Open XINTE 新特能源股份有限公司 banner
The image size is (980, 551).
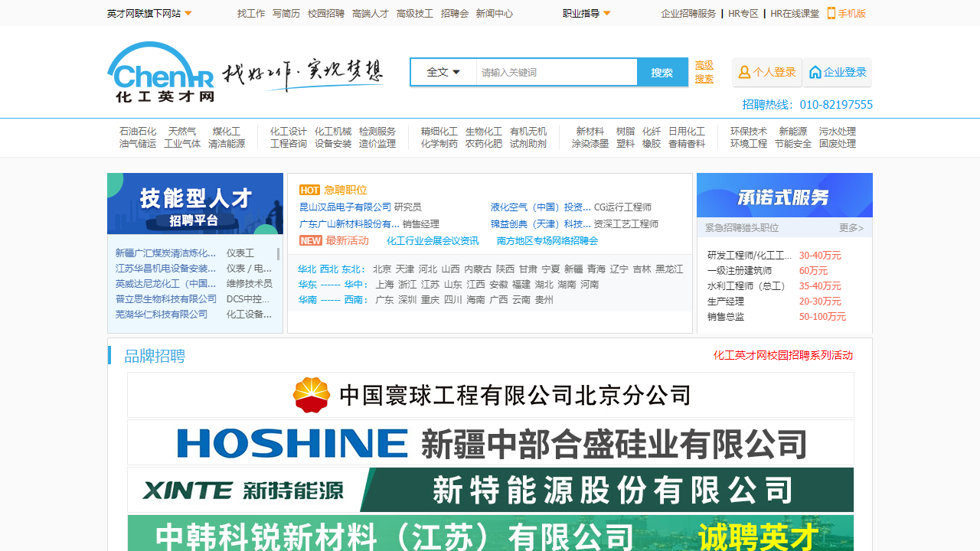[490, 490]
